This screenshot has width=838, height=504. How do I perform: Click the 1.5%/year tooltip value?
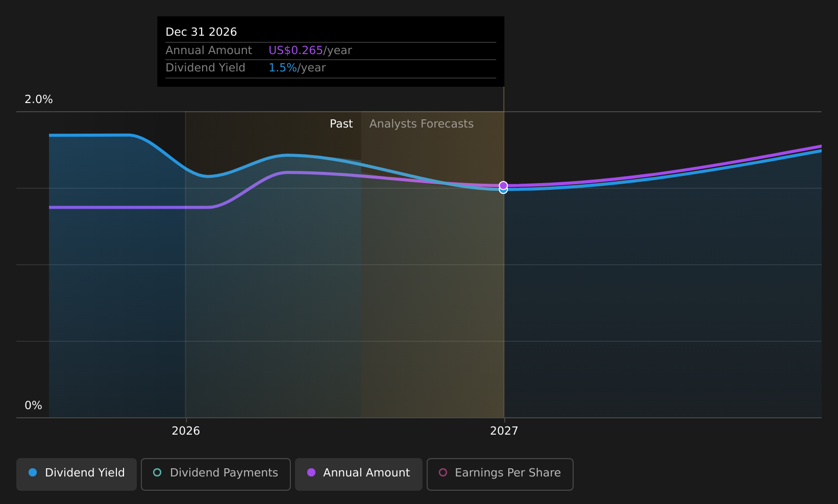point(297,68)
